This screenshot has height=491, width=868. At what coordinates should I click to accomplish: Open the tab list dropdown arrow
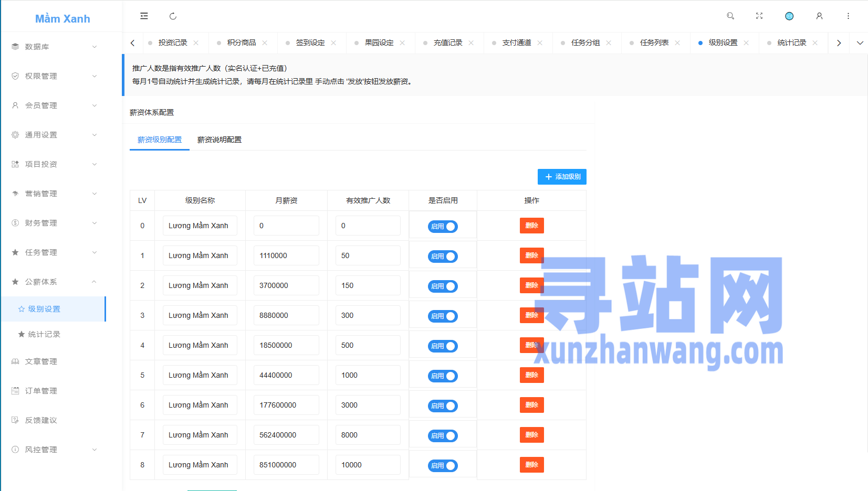point(860,43)
